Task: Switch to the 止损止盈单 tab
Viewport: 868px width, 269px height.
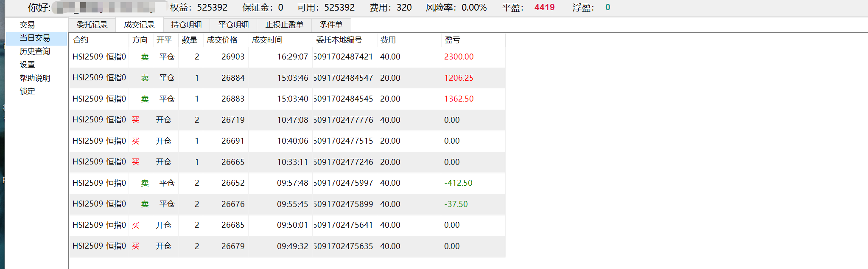Action: 284,25
